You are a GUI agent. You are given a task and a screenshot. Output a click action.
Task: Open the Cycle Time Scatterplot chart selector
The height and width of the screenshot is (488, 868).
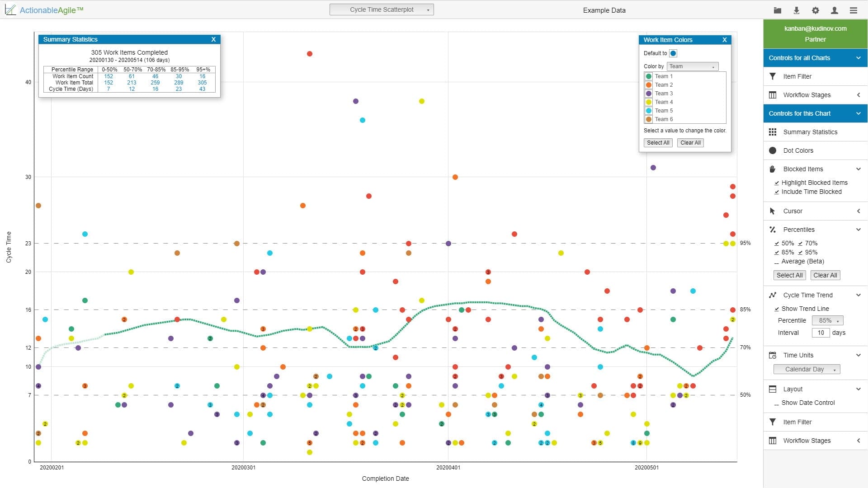(381, 9)
